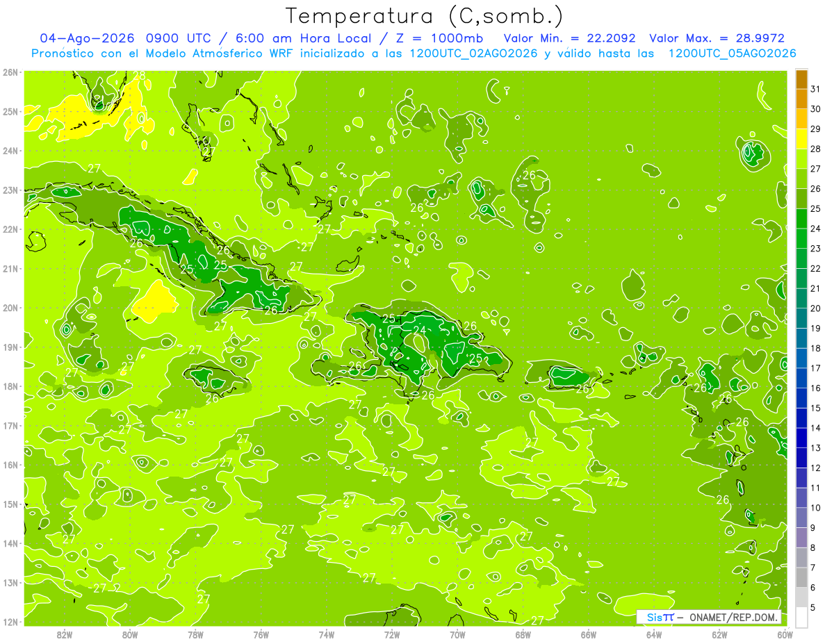This screenshot has width=834, height=644.
Task: Click the latitude label "16N"
Action: pyautogui.click(x=11, y=465)
